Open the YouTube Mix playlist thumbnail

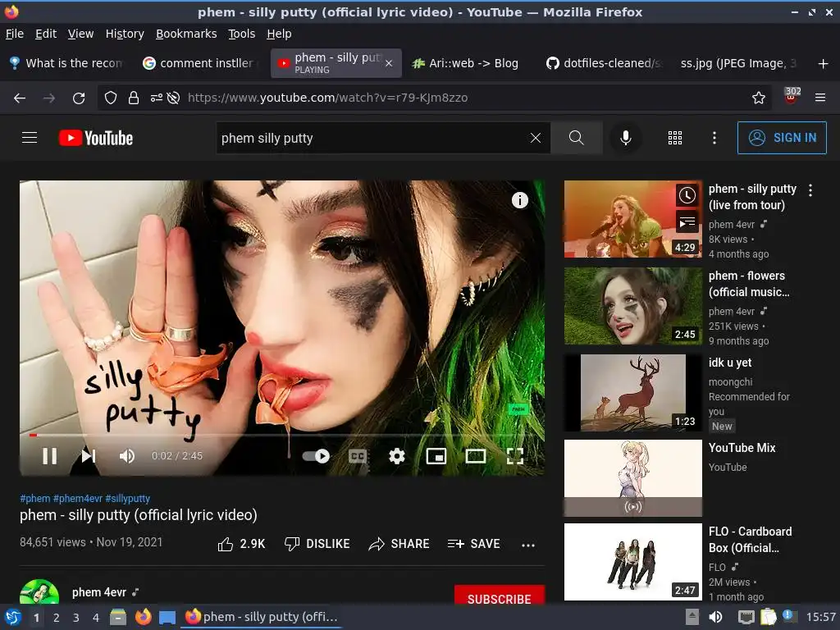[632, 478]
